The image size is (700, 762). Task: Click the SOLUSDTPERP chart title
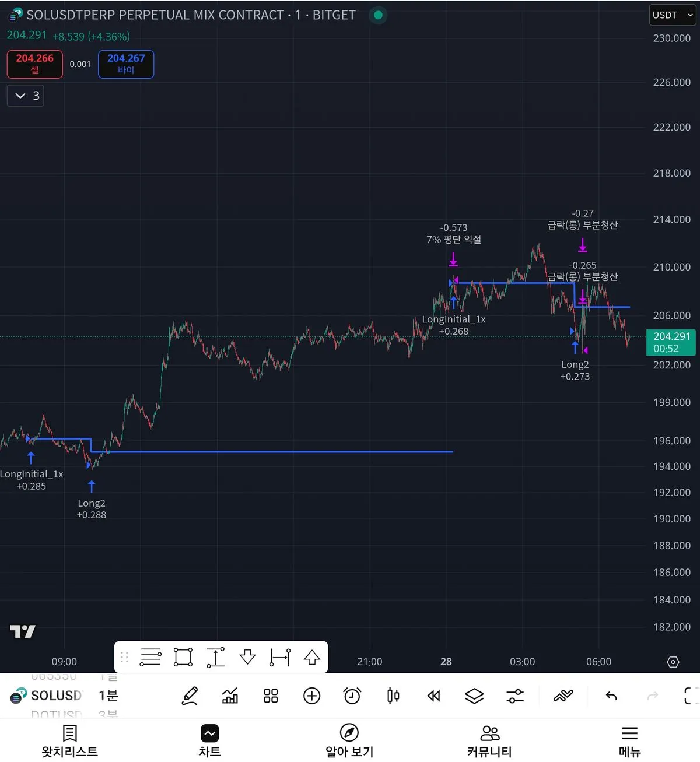191,15
